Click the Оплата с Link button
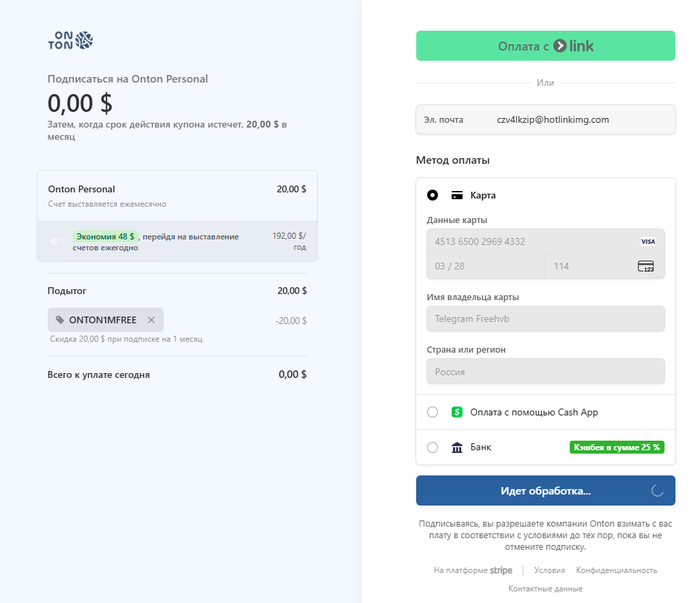The width and height of the screenshot is (700, 603). [x=545, y=46]
